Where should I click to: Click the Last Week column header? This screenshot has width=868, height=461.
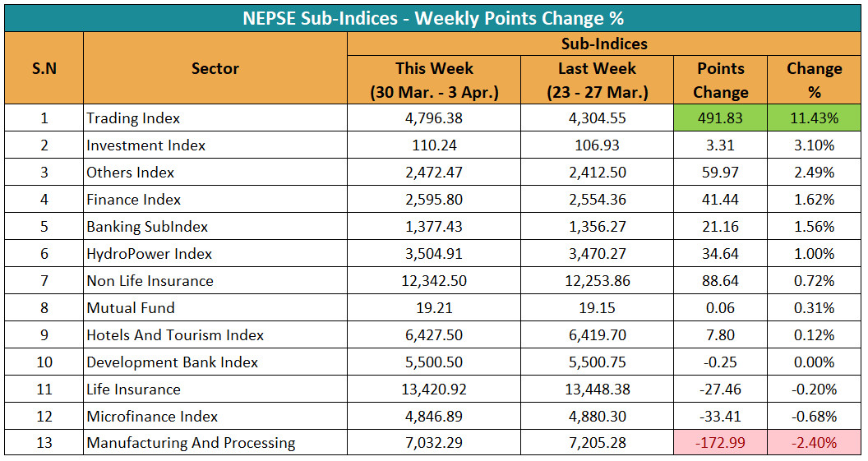click(597, 80)
